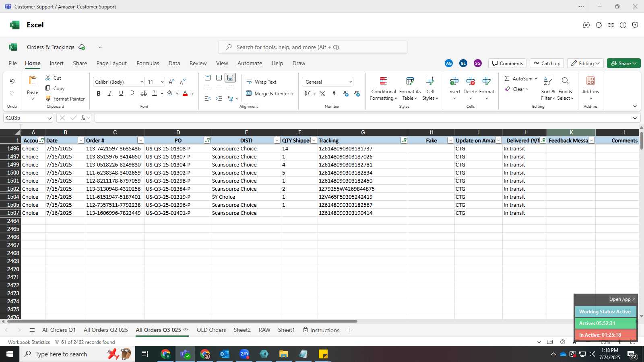Image resolution: width=644 pixels, height=362 pixels.
Task: Click the borders icon
Action: [155, 93]
